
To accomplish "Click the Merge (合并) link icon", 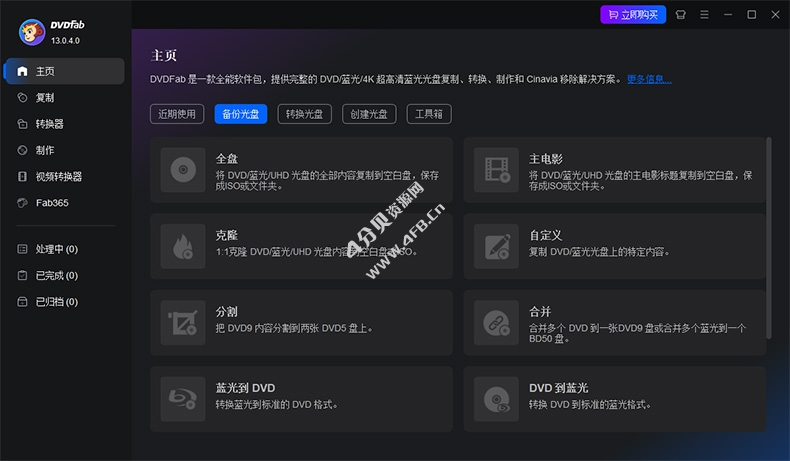I will pos(496,323).
